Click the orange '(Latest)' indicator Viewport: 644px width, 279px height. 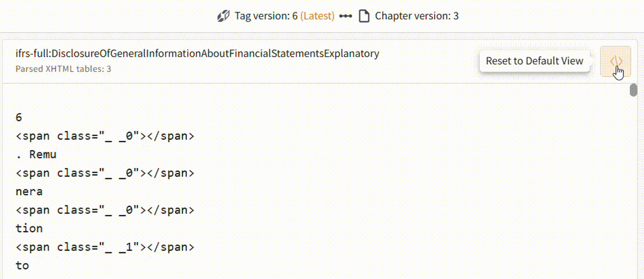(x=317, y=16)
